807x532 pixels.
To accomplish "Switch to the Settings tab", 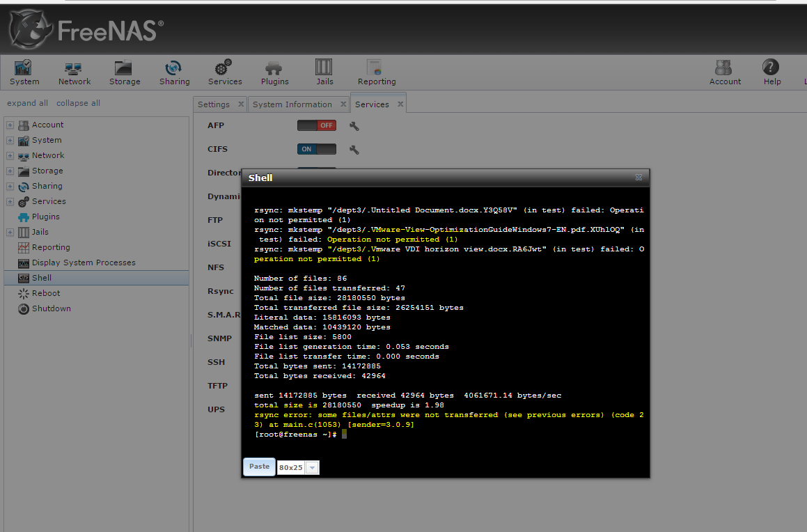I will tap(214, 104).
